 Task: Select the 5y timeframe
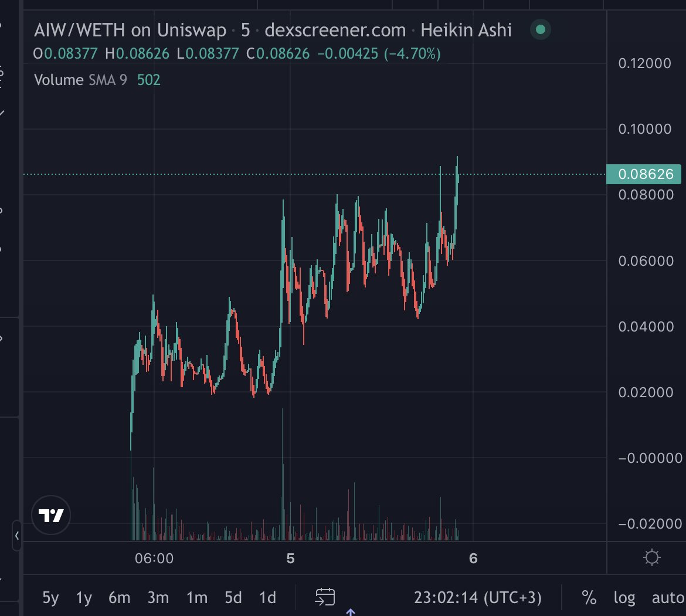50,598
